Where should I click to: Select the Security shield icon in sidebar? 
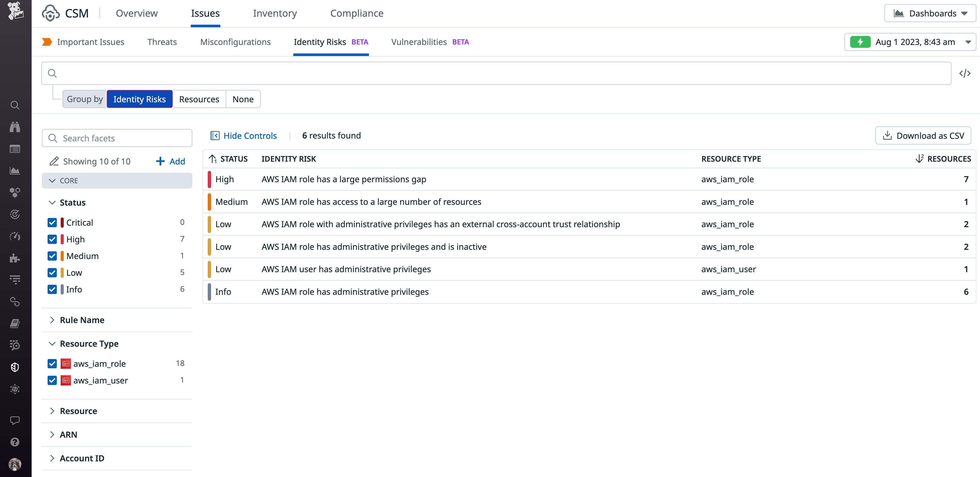pos(15,367)
